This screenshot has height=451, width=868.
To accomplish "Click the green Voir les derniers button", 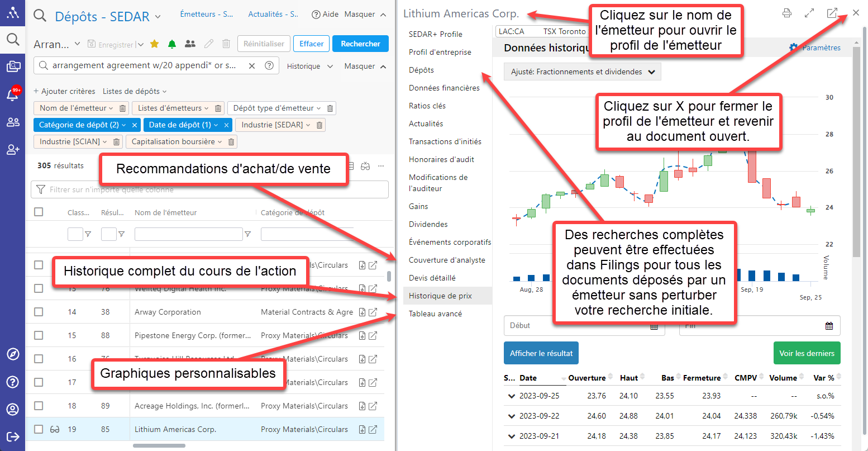I will pyautogui.click(x=807, y=353).
